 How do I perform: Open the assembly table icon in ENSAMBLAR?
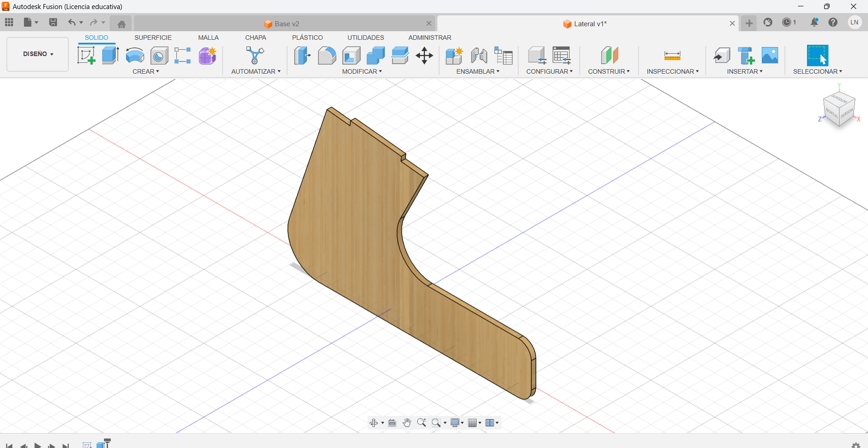coord(503,56)
